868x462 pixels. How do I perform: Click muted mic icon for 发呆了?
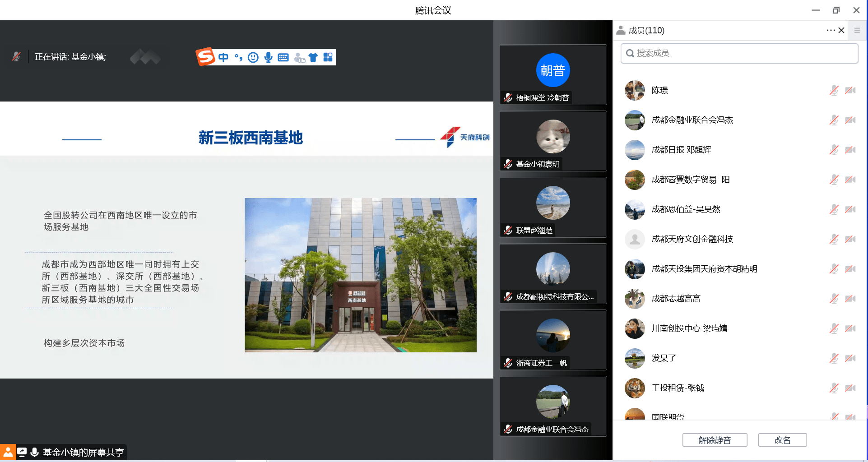pos(834,358)
